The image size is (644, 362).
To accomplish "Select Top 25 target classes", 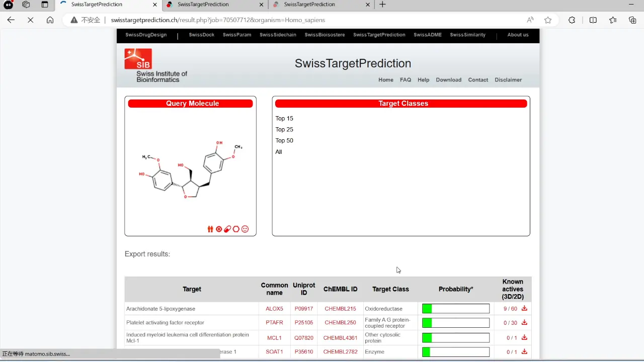I will (x=284, y=129).
